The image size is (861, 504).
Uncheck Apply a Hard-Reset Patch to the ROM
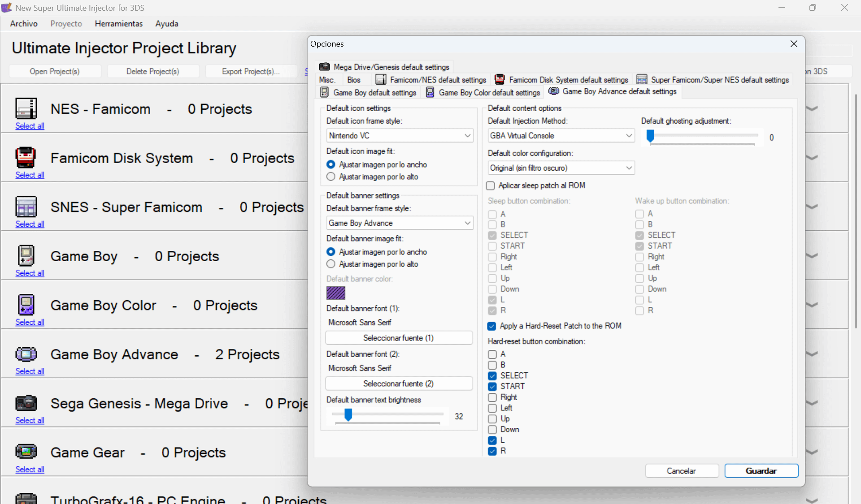(x=492, y=326)
